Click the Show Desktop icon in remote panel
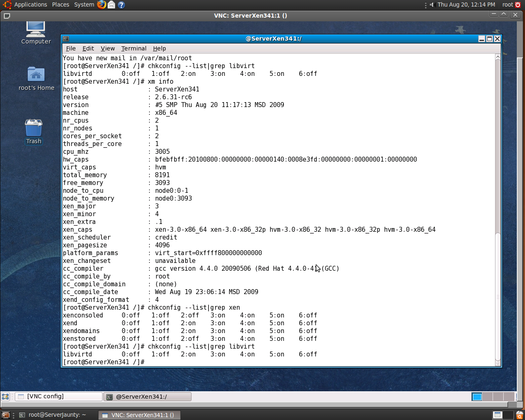The height and width of the screenshot is (420, 525). (5, 397)
